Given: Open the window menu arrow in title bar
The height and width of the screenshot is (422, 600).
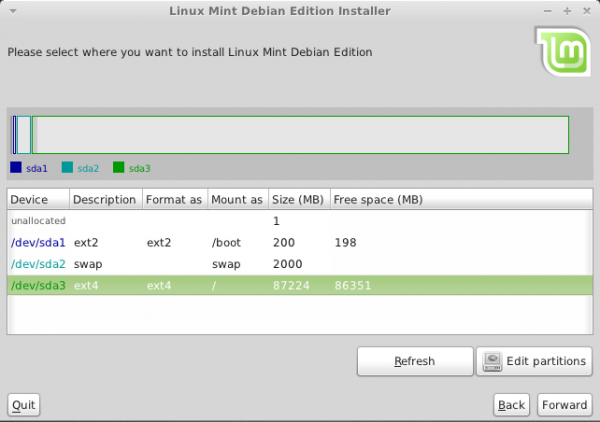Looking at the screenshot, I should click(13, 11).
